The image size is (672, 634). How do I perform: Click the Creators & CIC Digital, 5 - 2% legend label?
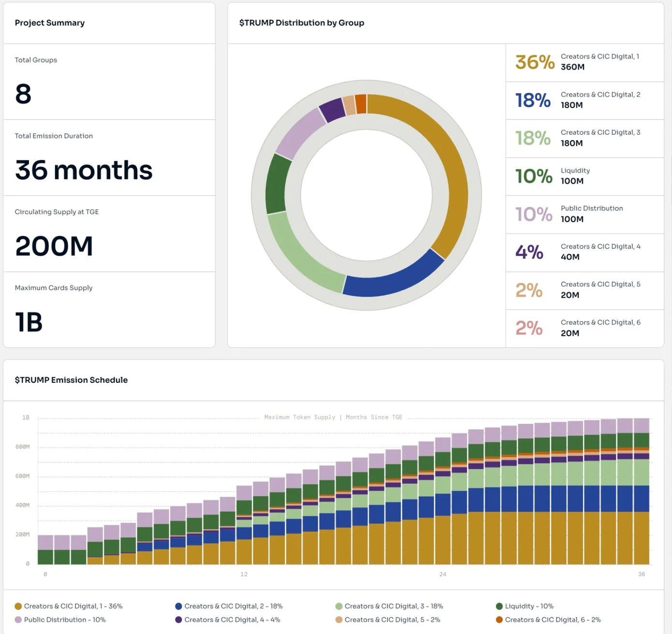coord(393,620)
